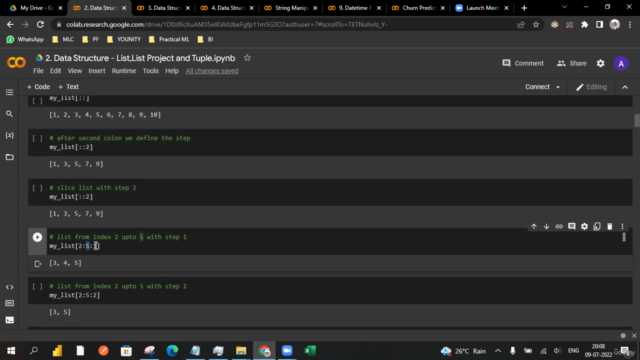Click the Comment button
This screenshot has width=640, height=360.
coord(523,63)
